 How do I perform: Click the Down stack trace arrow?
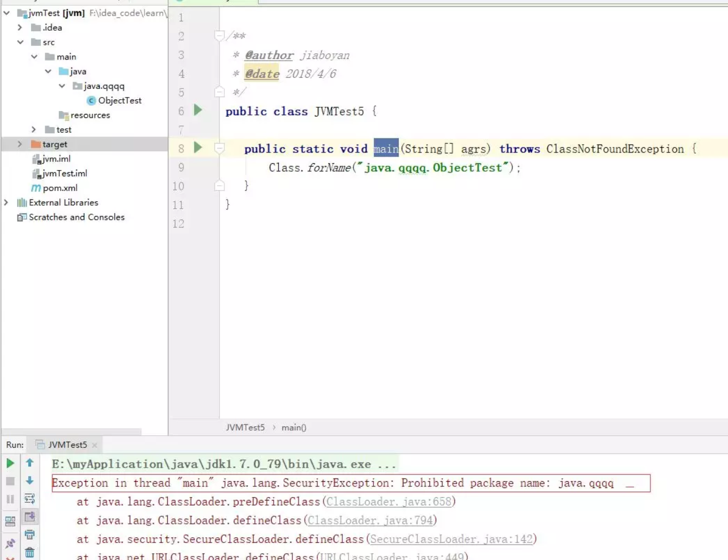click(x=29, y=481)
